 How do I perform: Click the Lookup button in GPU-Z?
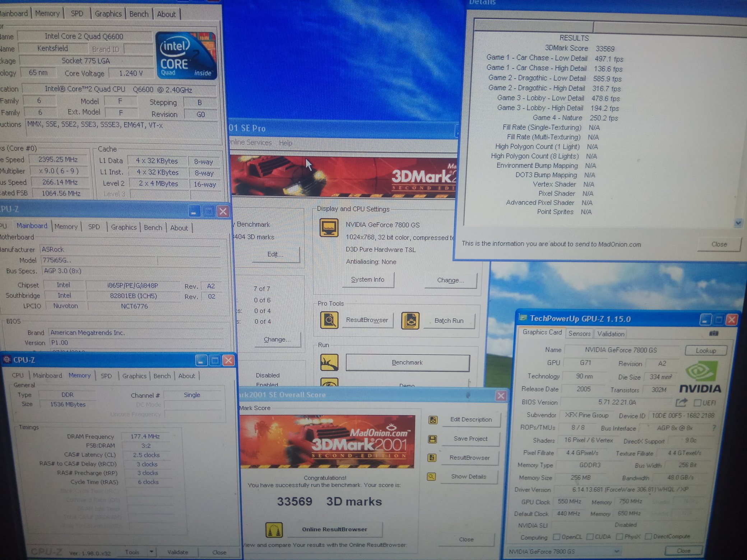[x=706, y=350]
